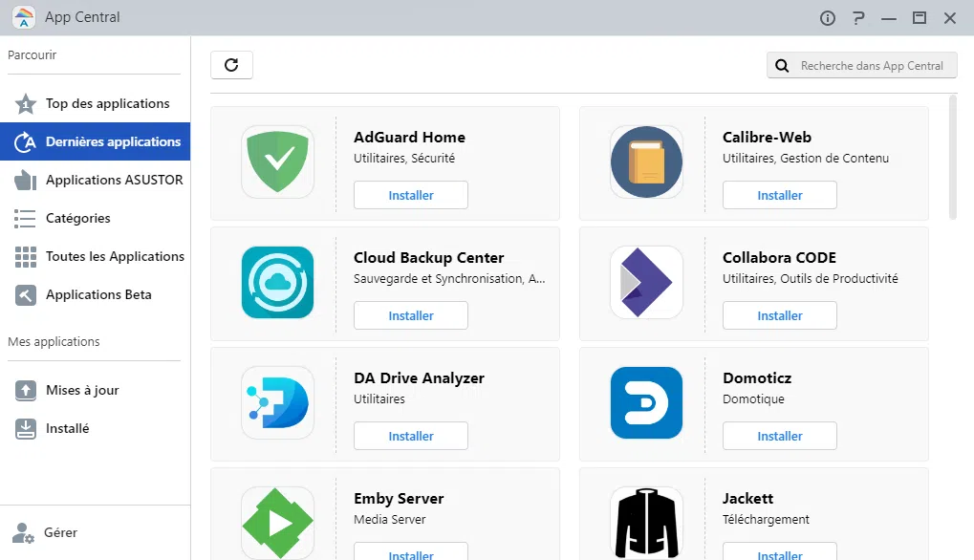
Task: Focus the Recherche dans App Central field
Action: click(871, 66)
